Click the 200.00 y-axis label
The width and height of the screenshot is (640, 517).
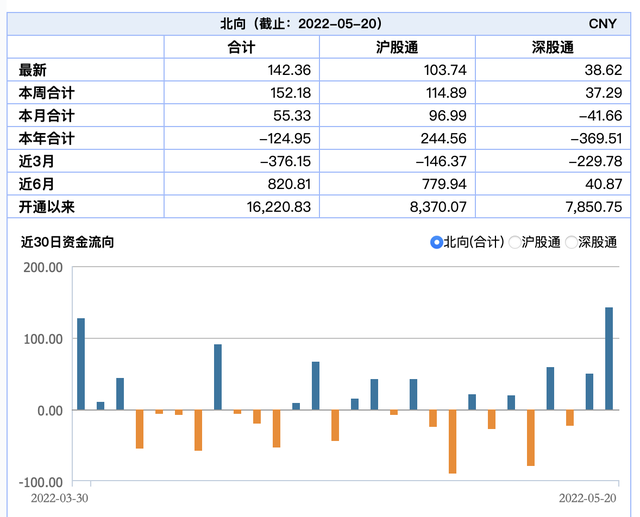pyautogui.click(x=43, y=267)
